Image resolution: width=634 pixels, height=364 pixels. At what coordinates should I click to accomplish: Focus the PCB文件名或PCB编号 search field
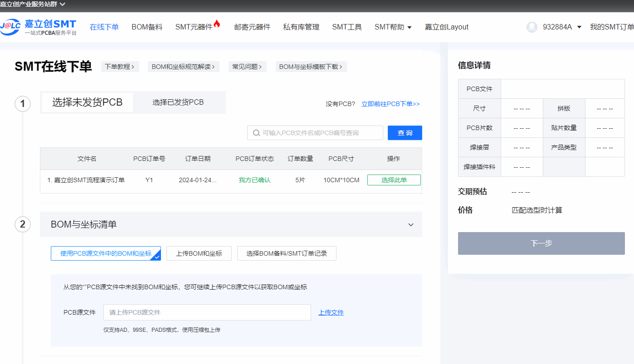pyautogui.click(x=315, y=133)
